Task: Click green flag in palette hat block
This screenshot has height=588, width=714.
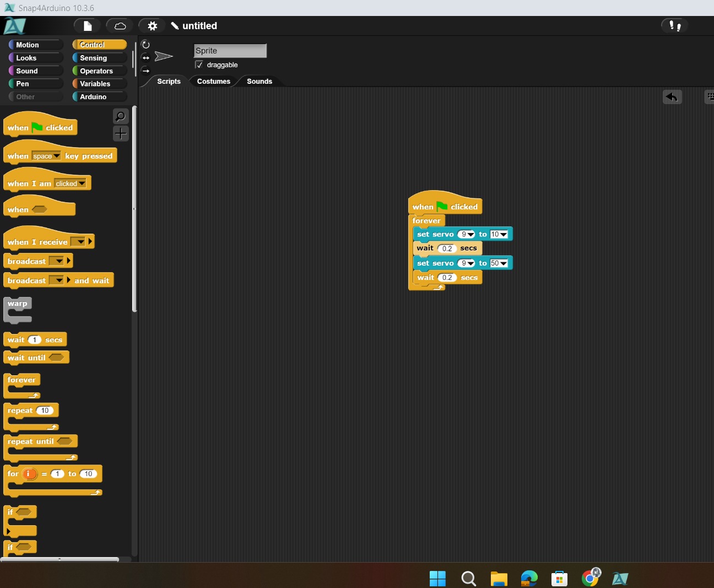Action: (37, 127)
